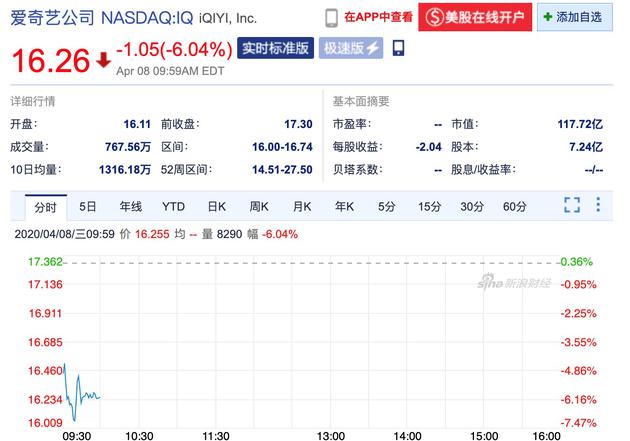The height and width of the screenshot is (441, 630).
Task: Select the 5日 chart tab
Action: [88, 207]
